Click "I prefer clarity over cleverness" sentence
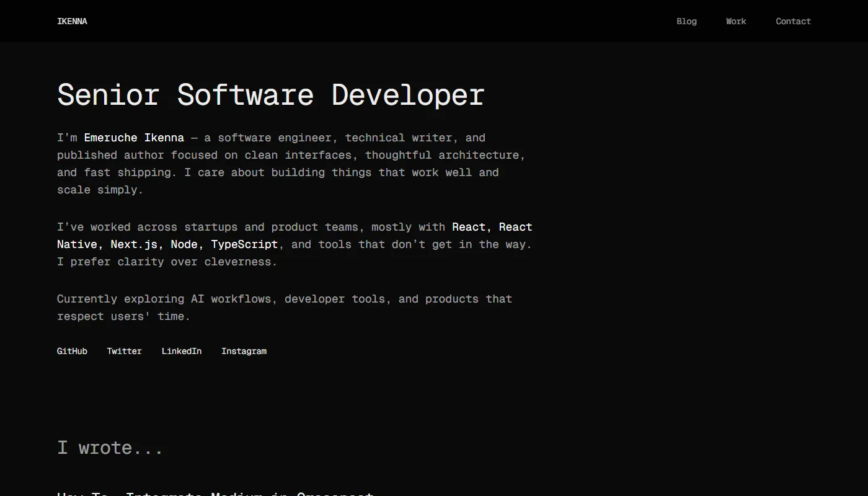868x496 pixels. (x=167, y=262)
